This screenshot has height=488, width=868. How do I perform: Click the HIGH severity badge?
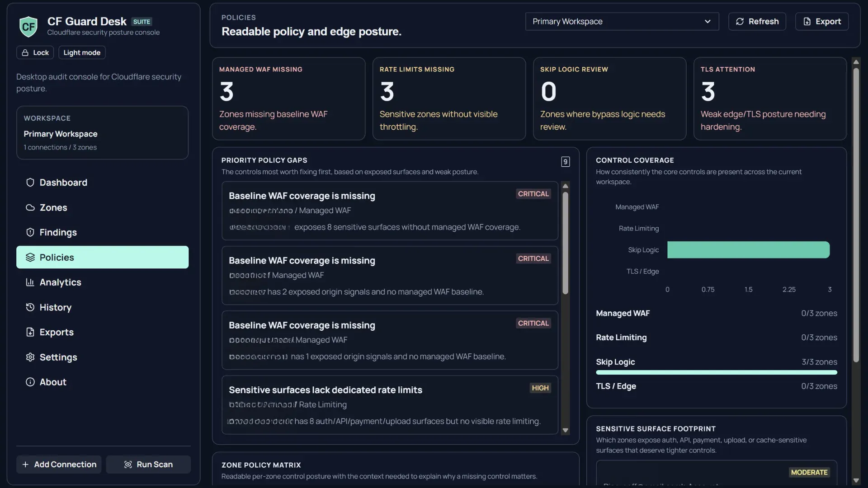[540, 388]
